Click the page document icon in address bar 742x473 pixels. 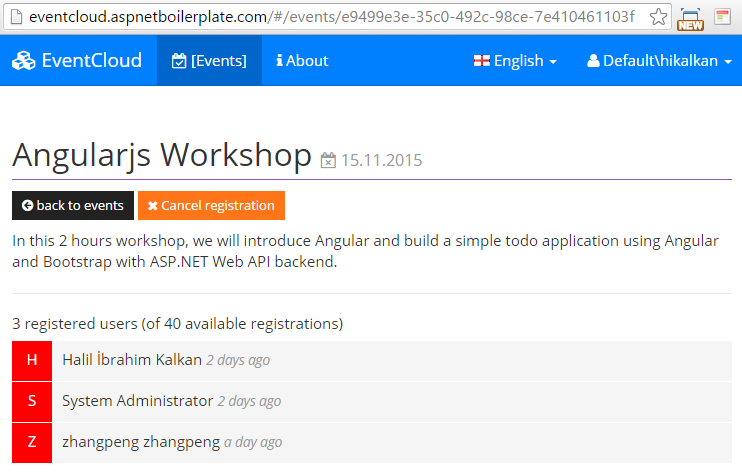(x=17, y=17)
